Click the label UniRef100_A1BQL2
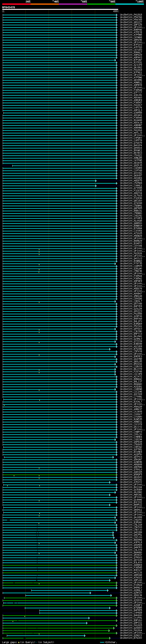Viewport: 146px width, 644px height. (131, 590)
